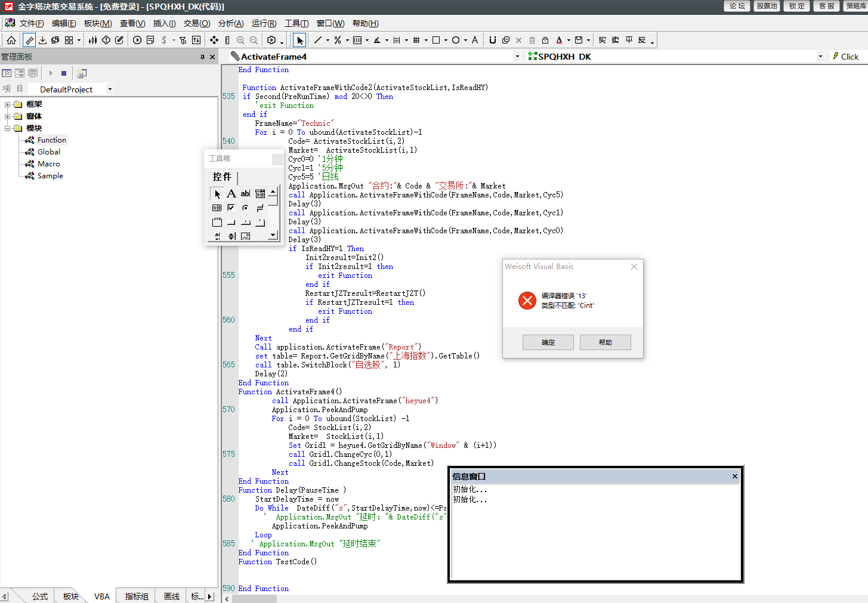Open the DefaultProject dropdown
This screenshot has height=603, width=868.
(x=110, y=89)
